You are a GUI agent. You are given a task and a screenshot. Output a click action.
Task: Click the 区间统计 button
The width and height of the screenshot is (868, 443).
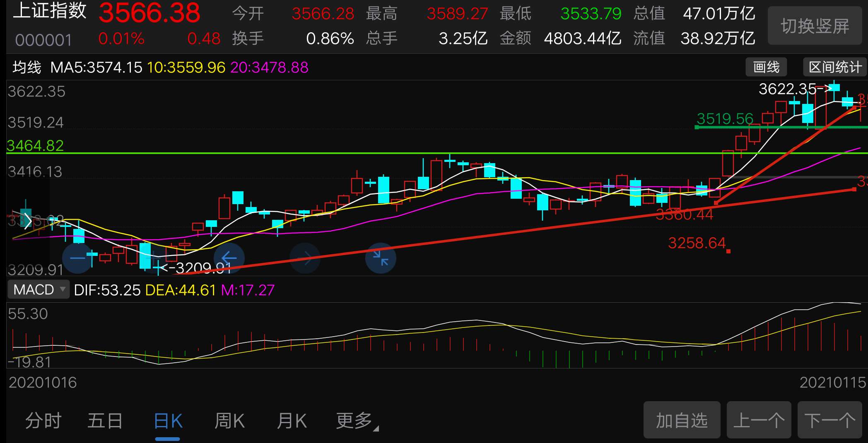click(835, 67)
